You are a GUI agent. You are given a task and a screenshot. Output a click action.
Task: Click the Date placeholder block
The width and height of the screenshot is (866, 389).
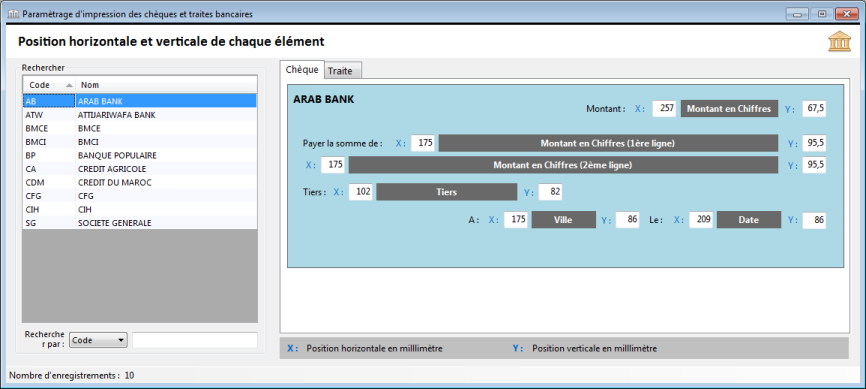click(749, 219)
